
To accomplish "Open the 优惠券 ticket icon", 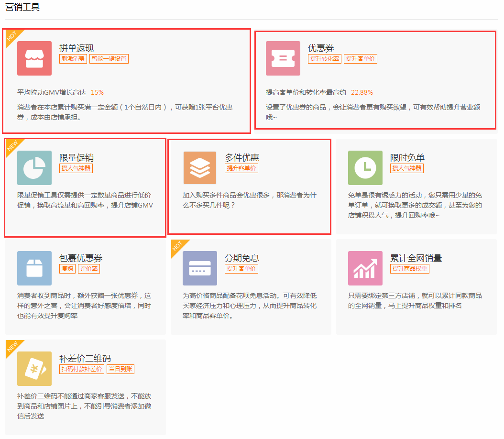I will pyautogui.click(x=283, y=58).
